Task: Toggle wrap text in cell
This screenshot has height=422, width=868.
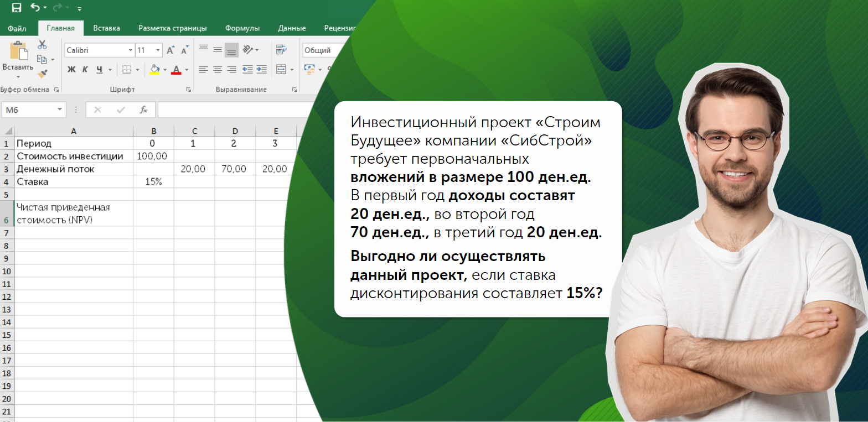Action: (x=281, y=50)
